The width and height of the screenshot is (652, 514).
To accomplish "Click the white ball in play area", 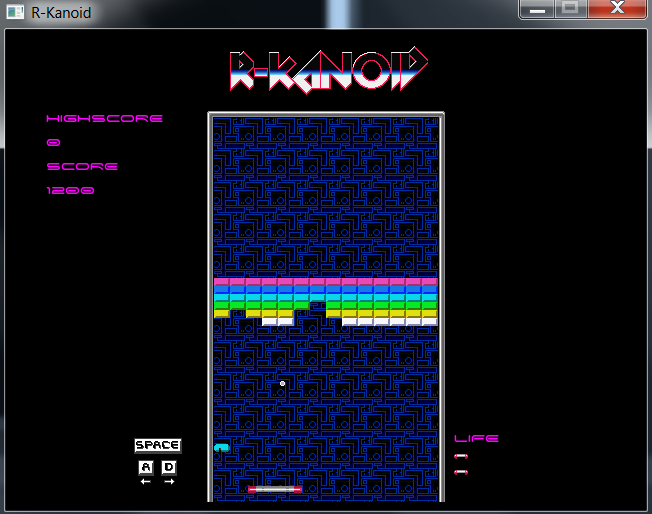I will [282, 383].
